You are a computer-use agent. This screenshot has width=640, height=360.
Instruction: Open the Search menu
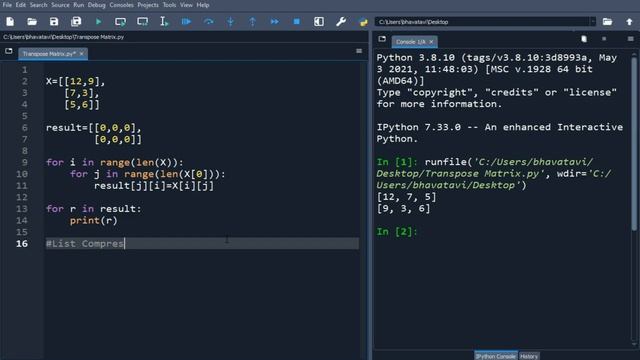coord(38,5)
